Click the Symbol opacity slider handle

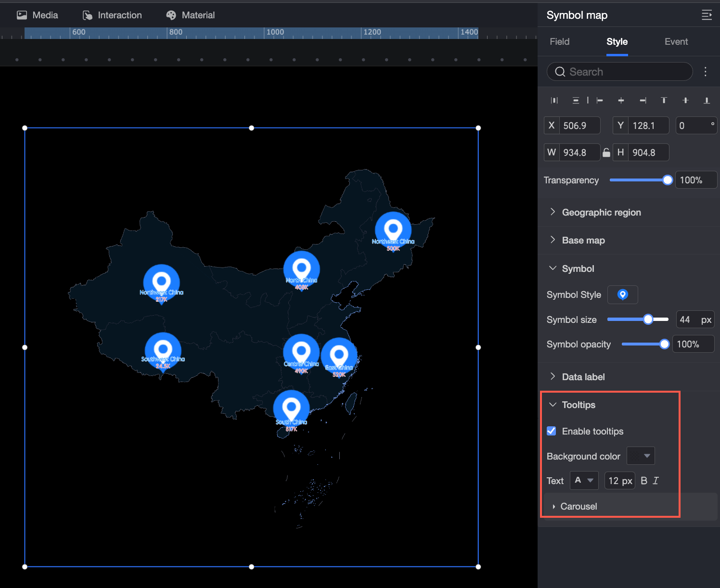tap(665, 344)
